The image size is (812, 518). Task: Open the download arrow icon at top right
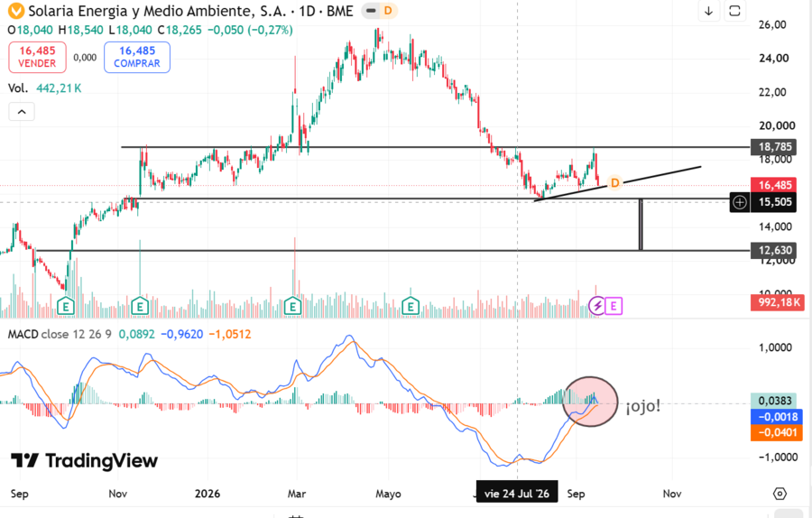709,11
